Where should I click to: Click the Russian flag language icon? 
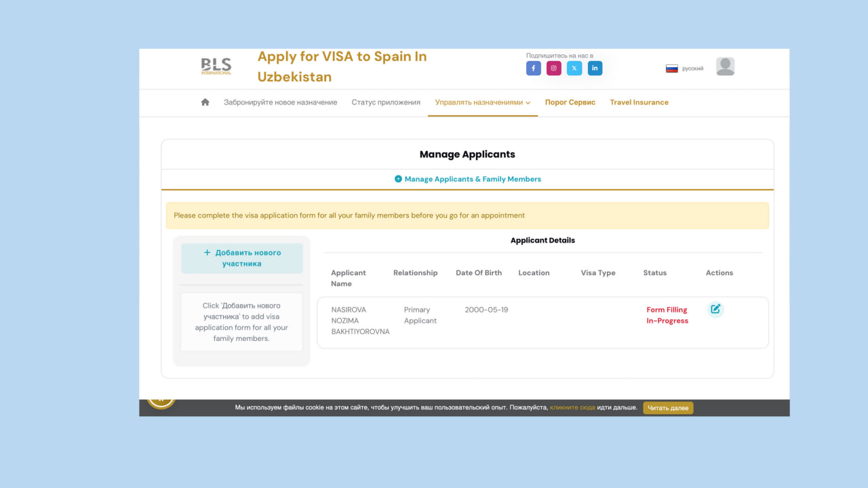(672, 68)
